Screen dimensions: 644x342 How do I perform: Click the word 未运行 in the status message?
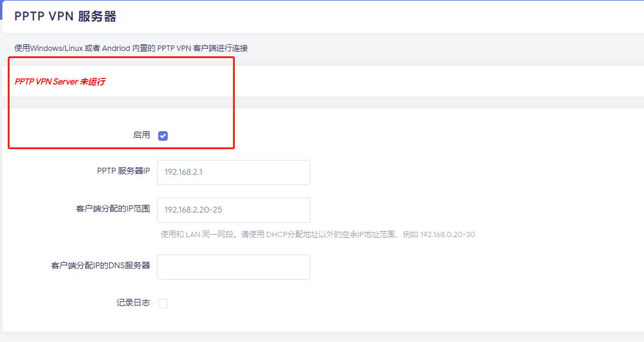[92, 81]
